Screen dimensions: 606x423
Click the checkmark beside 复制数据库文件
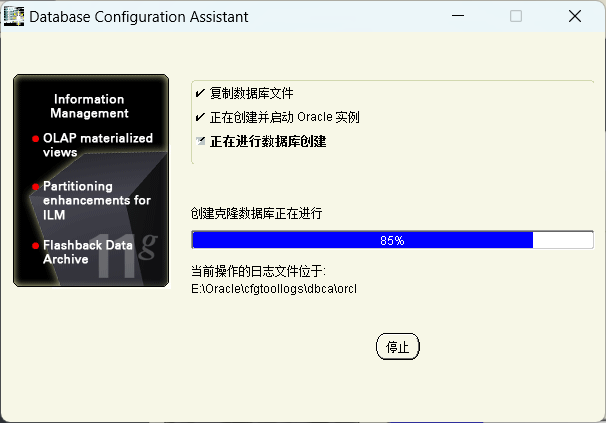click(x=200, y=93)
